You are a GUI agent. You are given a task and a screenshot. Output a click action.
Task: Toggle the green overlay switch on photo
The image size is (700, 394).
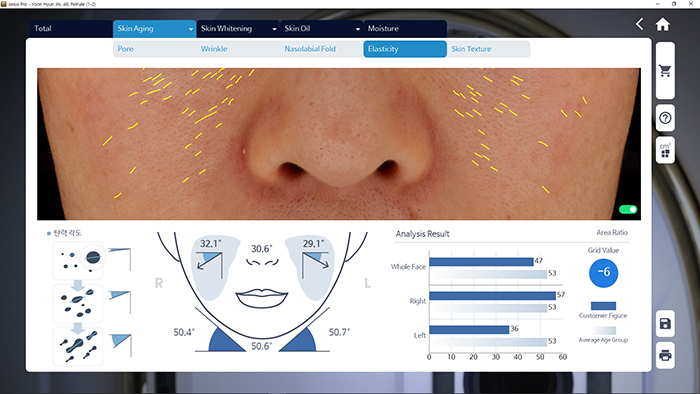point(628,209)
